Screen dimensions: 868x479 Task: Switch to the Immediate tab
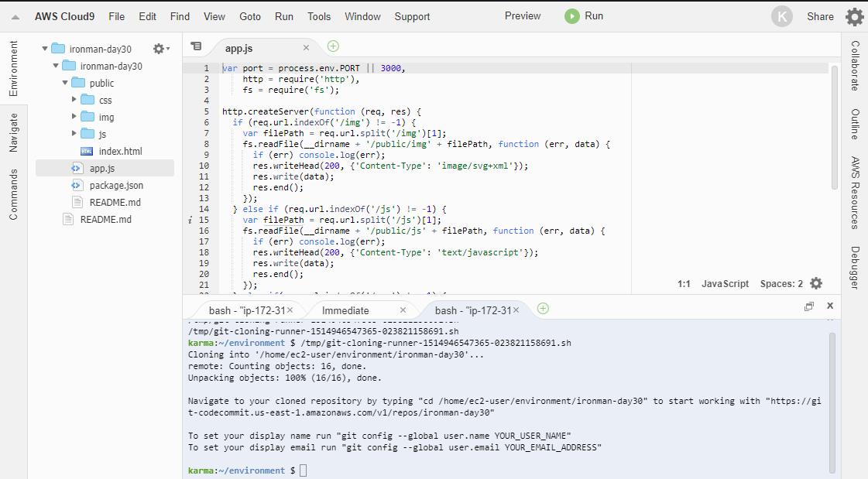pos(345,310)
